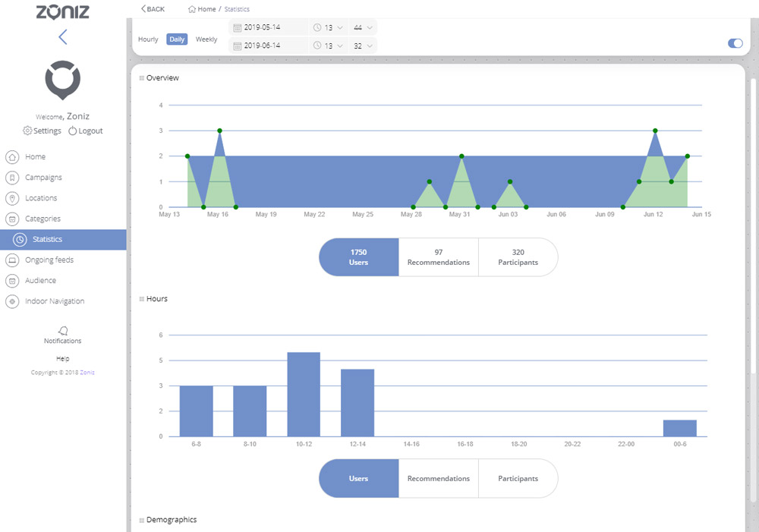Expand the start hour dropdown showing 13

point(329,27)
